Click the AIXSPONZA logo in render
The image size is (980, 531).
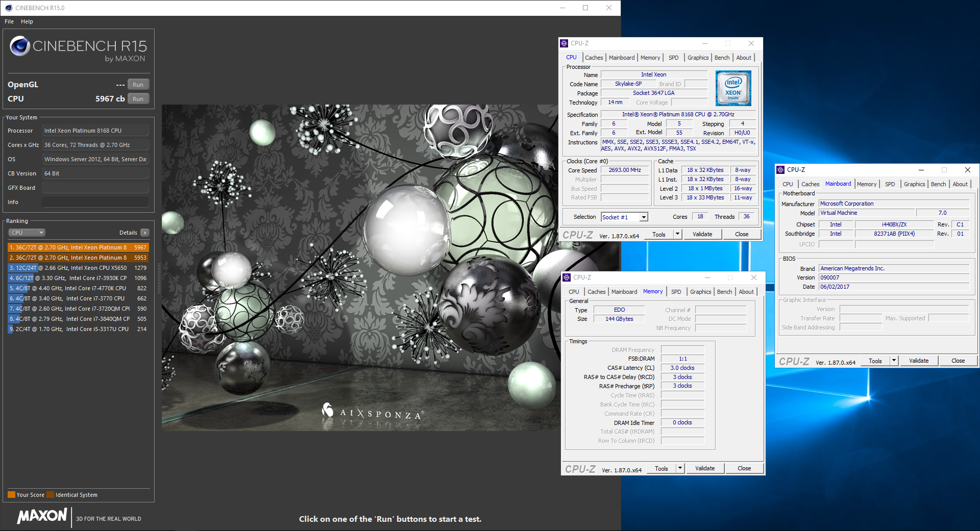click(373, 412)
